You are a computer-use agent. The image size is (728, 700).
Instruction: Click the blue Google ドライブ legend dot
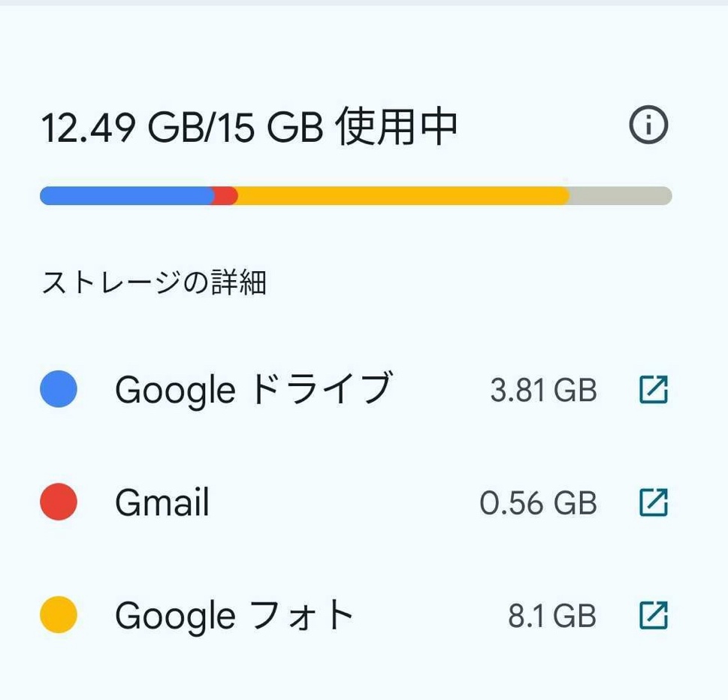(x=59, y=390)
